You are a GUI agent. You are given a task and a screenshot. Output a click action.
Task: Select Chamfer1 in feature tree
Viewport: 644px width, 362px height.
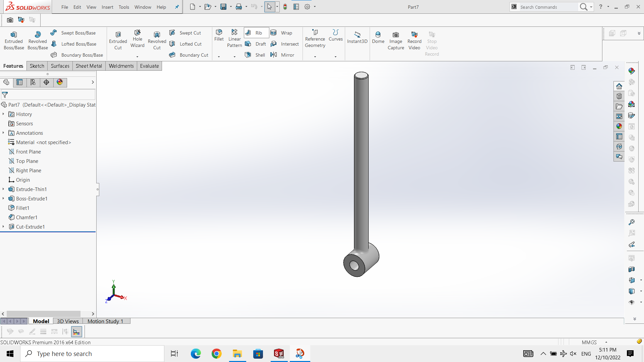click(23, 218)
